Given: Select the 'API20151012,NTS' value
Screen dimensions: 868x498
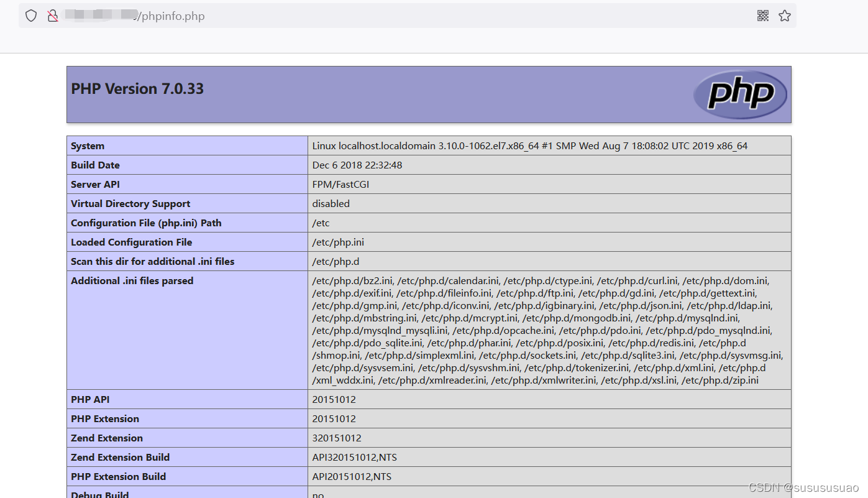Looking at the screenshot, I should pos(352,477).
